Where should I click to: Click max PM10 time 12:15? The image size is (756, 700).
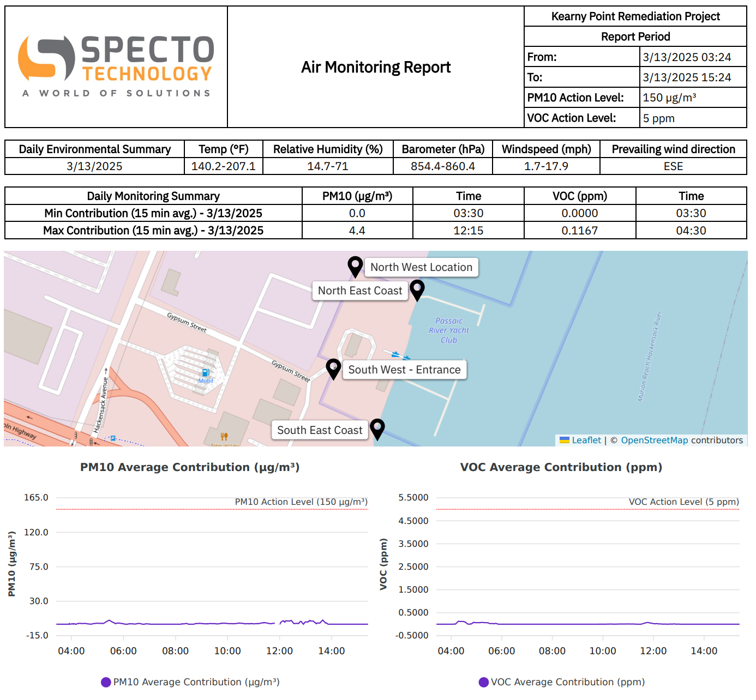pyautogui.click(x=469, y=231)
